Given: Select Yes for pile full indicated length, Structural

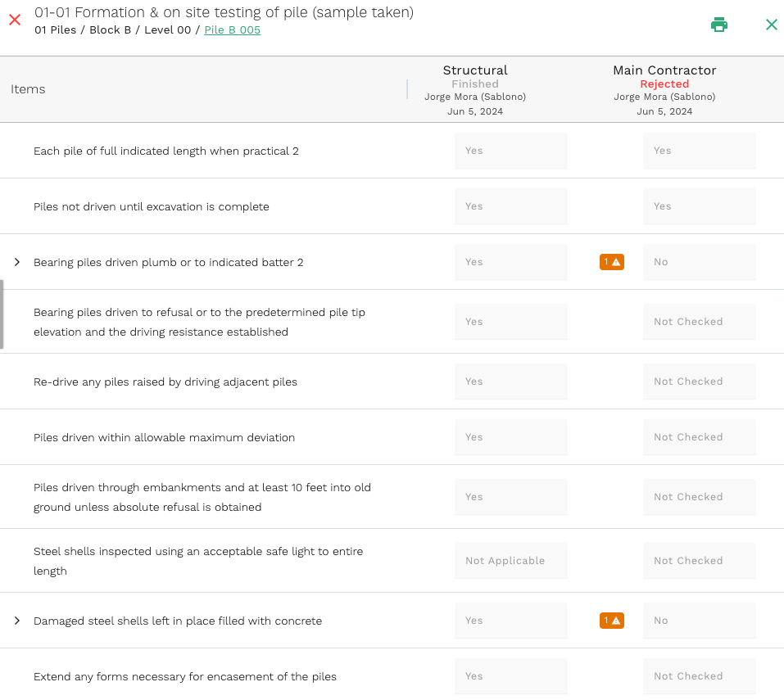Looking at the screenshot, I should tap(510, 150).
